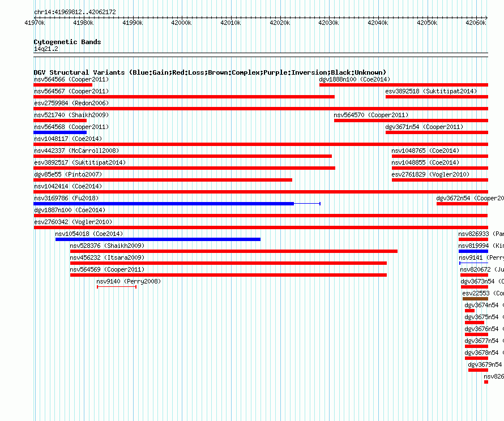Select nsv9140 (Perry2008) label
Screen dimensions: 504x421
point(129,281)
